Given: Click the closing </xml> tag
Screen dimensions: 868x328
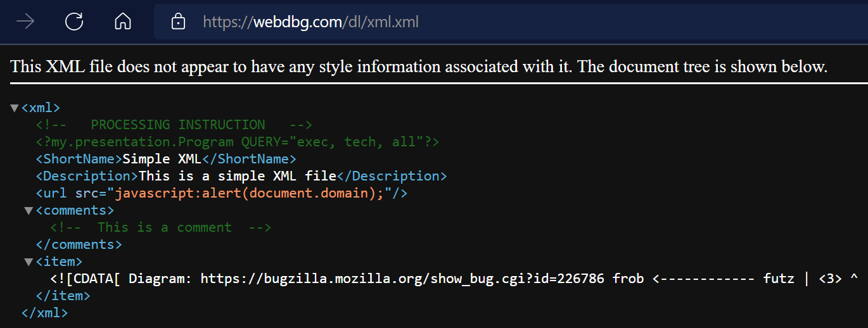Looking at the screenshot, I should tap(44, 313).
